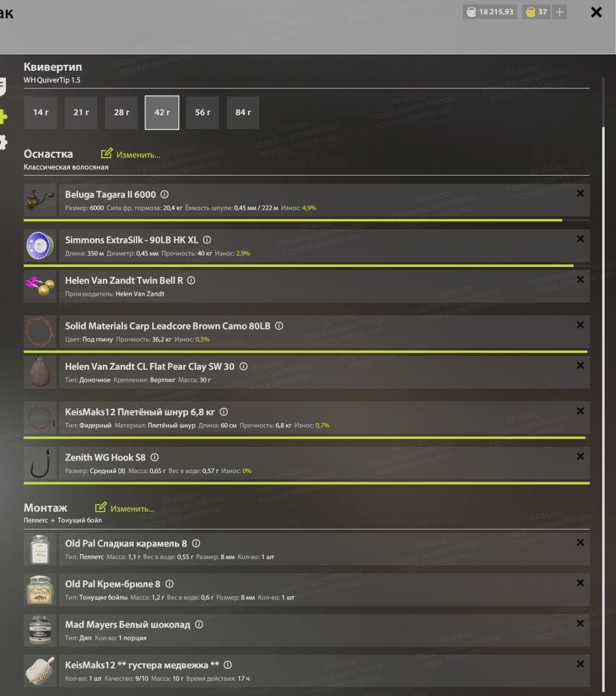Click the Mad Mayers Белый шоколад dip thumbnail

40,631
